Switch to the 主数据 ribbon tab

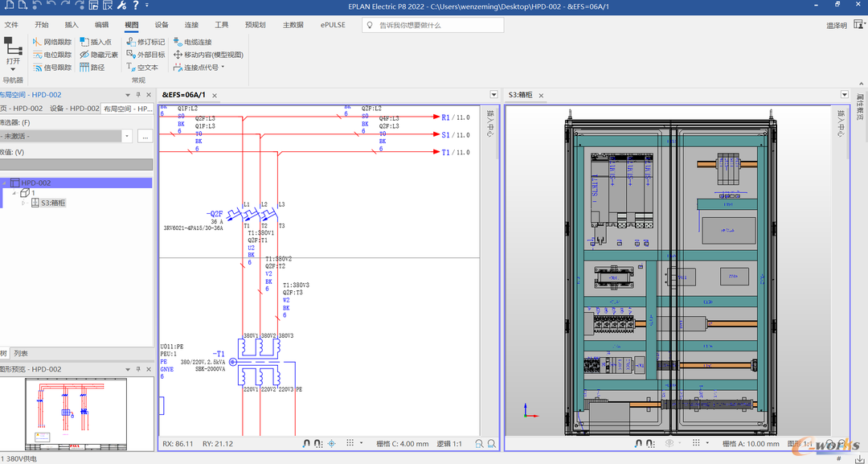click(293, 25)
